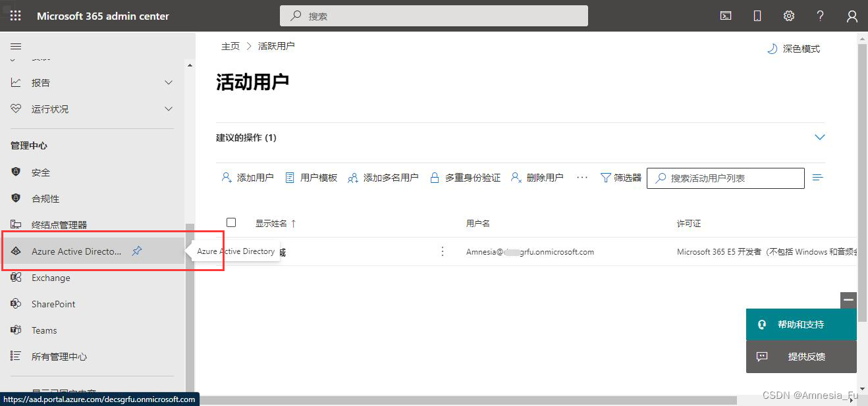Click 添加多名用户 button
Screen dimensions: 868x406
pyautogui.click(x=383, y=178)
